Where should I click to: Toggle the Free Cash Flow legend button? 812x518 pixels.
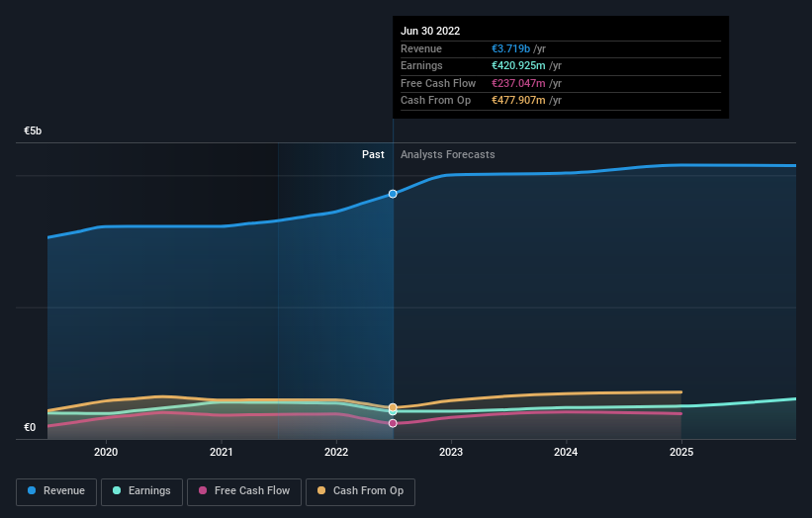(x=244, y=491)
